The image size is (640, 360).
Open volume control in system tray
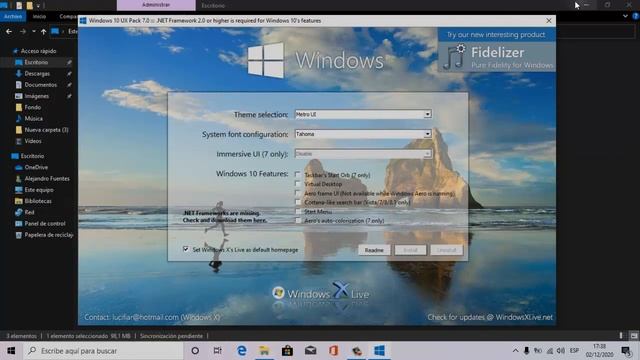click(x=561, y=351)
